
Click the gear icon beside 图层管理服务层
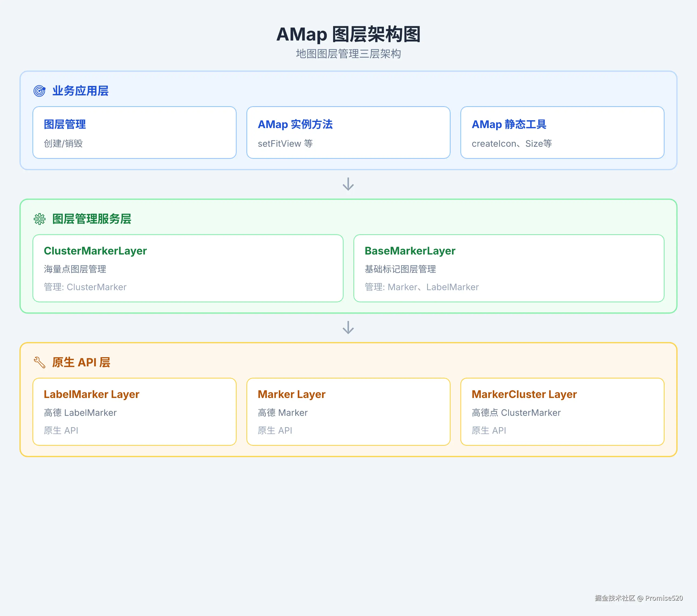pos(39,219)
